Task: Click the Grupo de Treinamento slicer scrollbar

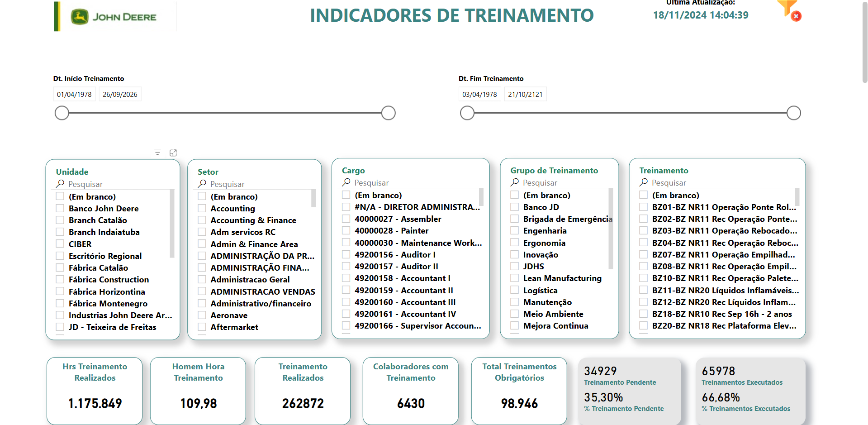Action: pos(611,229)
